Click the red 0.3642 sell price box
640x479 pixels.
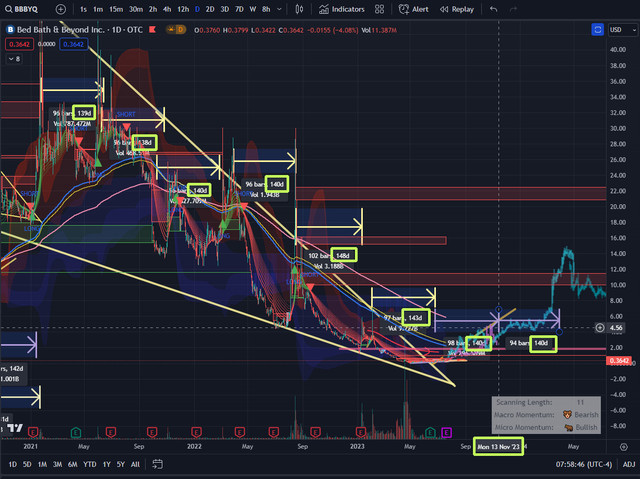click(x=19, y=44)
